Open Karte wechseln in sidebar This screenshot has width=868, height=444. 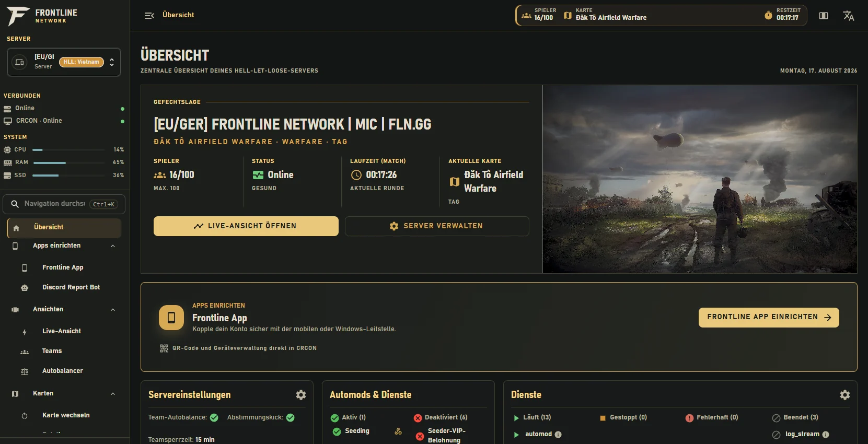(x=66, y=415)
